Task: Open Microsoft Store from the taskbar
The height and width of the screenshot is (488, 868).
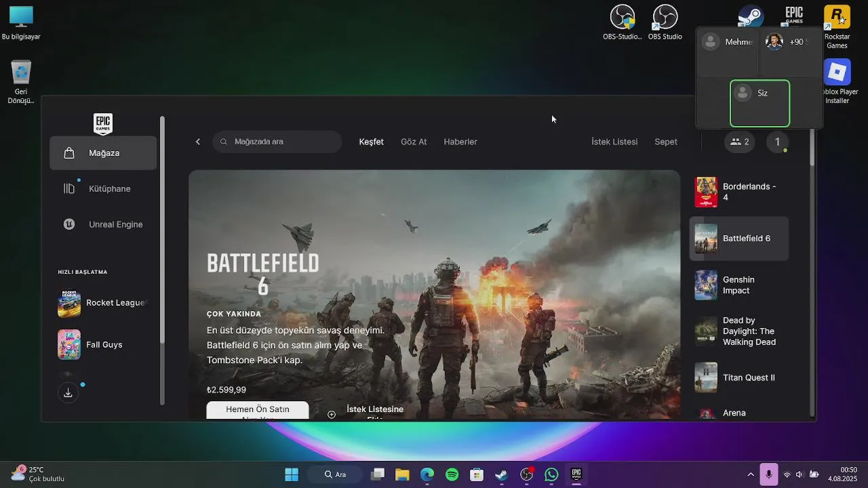Action: pyautogui.click(x=477, y=474)
